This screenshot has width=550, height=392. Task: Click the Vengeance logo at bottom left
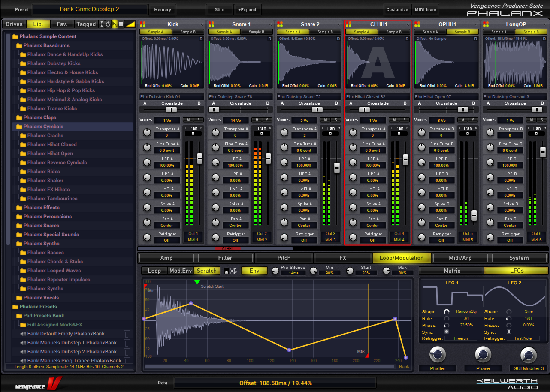39,383
